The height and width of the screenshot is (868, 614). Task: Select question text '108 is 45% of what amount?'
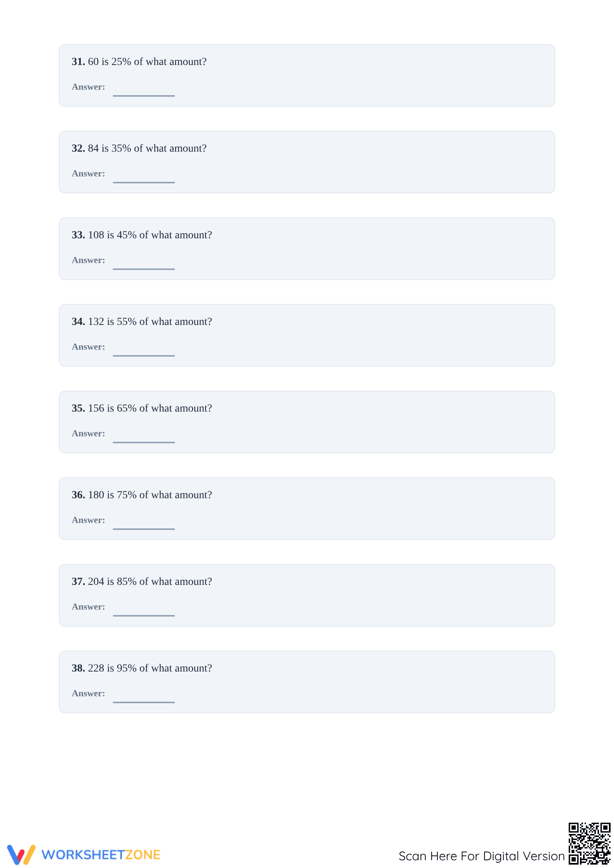(x=150, y=235)
